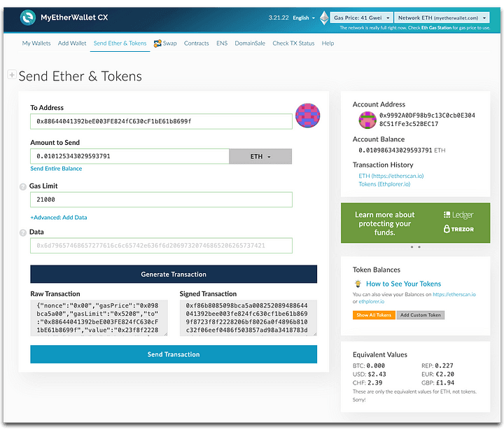Click the Send Entire Balance link

[x=56, y=169]
